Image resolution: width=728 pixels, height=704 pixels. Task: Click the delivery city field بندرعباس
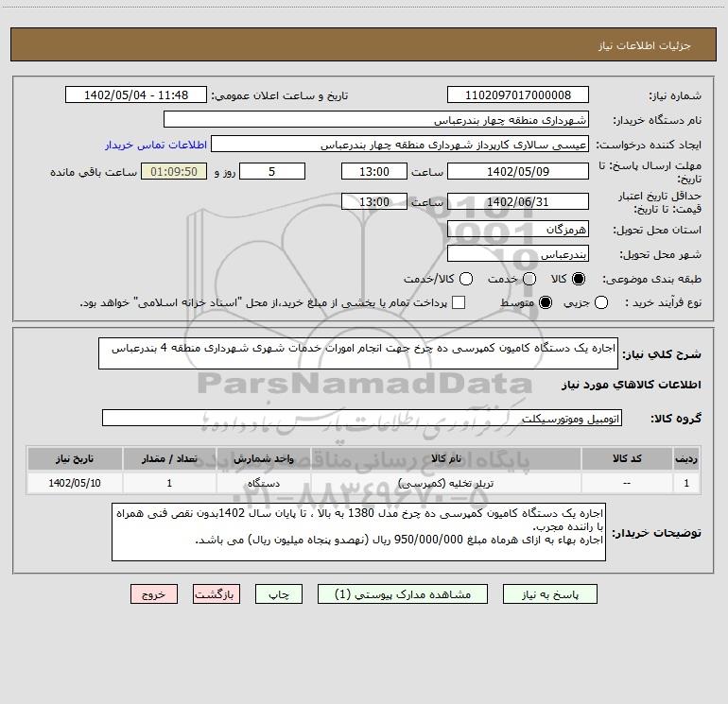(518, 253)
